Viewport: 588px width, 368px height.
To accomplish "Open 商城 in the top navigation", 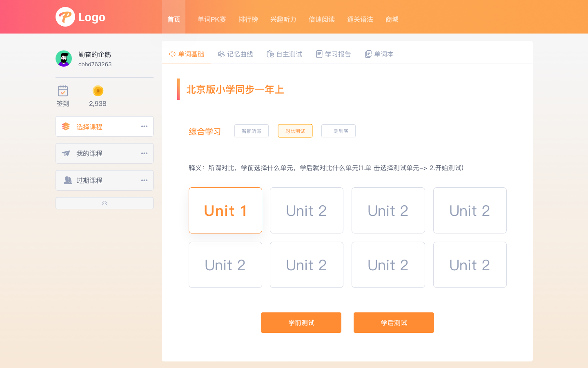I will [392, 19].
